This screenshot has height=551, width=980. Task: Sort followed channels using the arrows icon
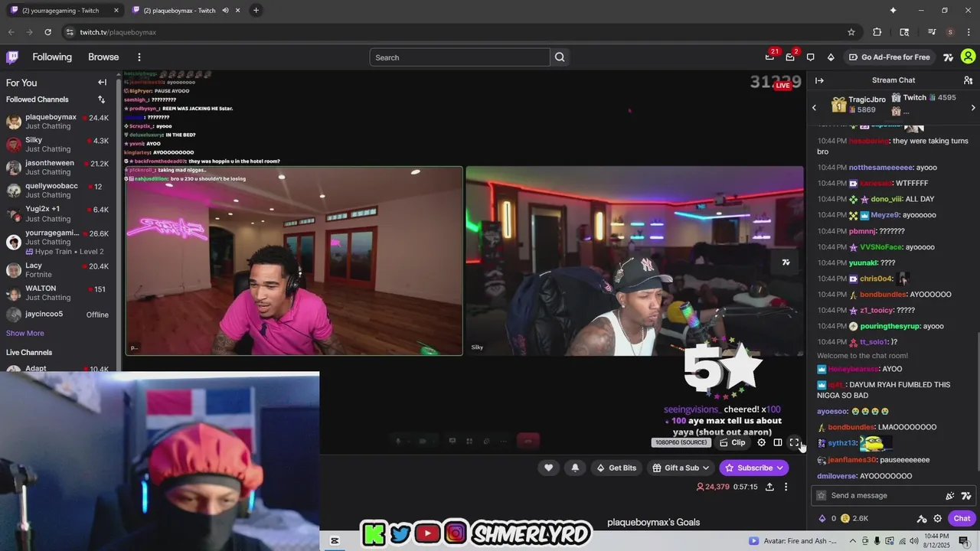point(101,99)
